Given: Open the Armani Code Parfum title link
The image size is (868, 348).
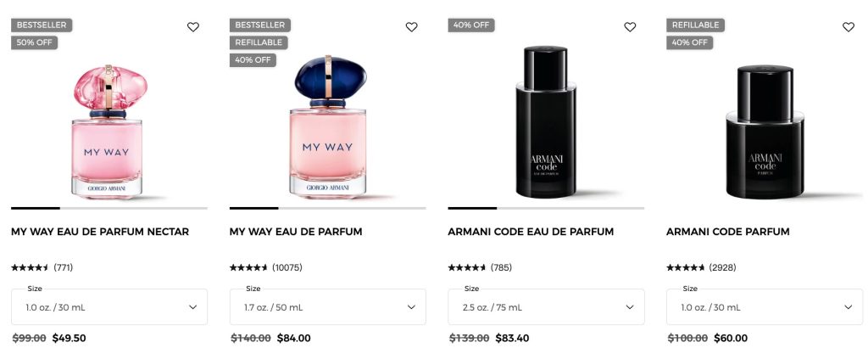Looking at the screenshot, I should pos(728,232).
